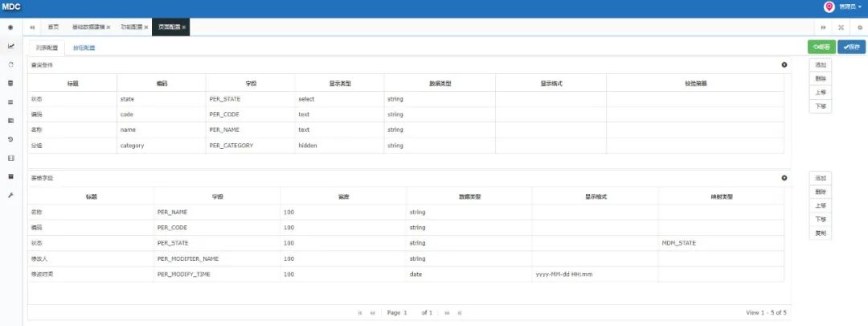Click the 'MDM_STATE' mapping type cell
This screenshot has height=326, width=868.
[x=721, y=243]
